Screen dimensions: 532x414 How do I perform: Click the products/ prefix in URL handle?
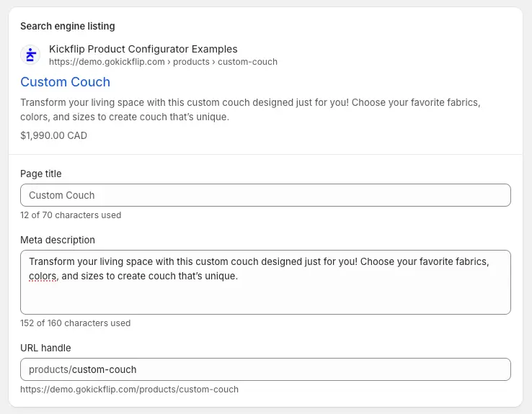[50, 369]
